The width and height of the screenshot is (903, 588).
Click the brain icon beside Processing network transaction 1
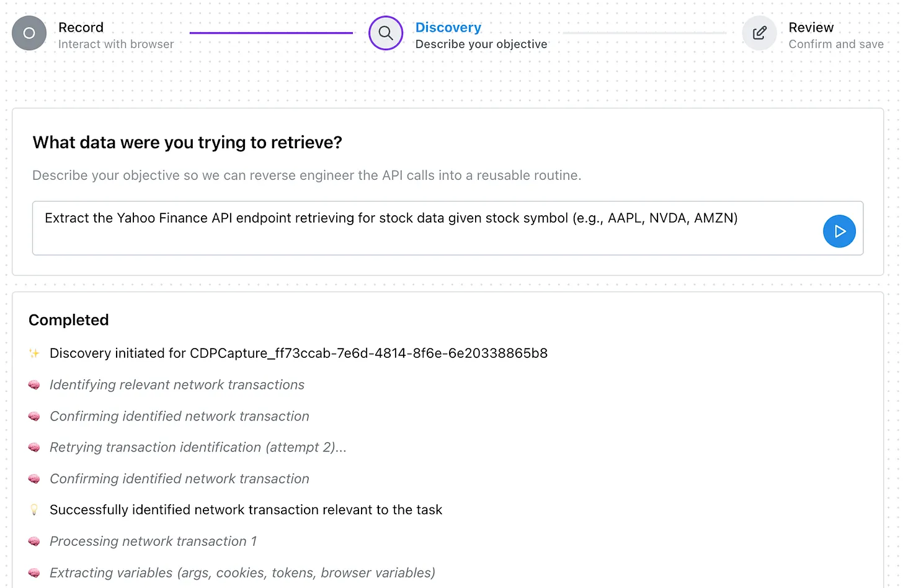point(34,541)
